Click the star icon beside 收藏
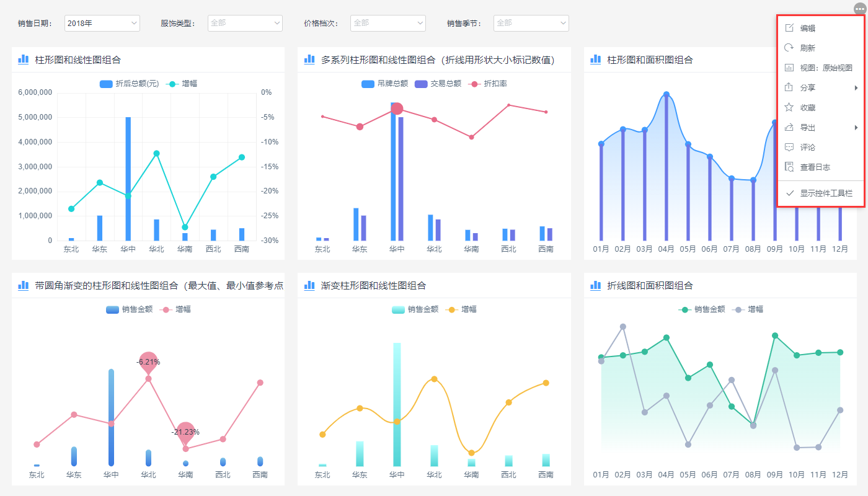The width and height of the screenshot is (868, 496). (789, 107)
